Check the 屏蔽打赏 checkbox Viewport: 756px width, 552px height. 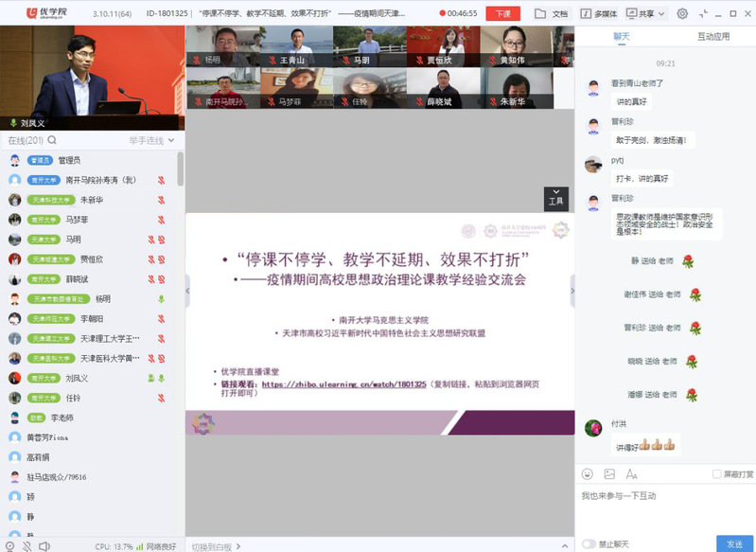(x=716, y=473)
